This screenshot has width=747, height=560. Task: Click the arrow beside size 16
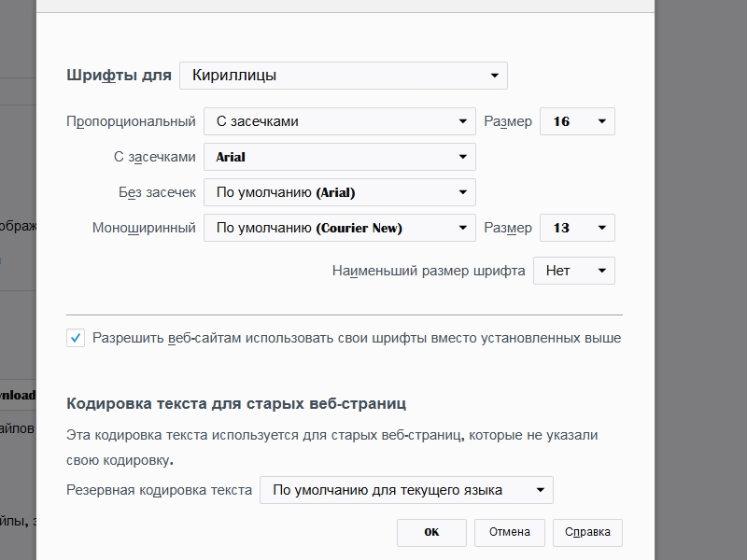pyautogui.click(x=601, y=121)
